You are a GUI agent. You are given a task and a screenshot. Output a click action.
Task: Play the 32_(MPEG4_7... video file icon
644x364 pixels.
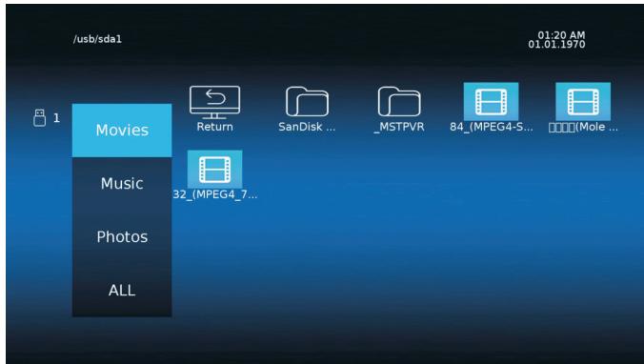[x=214, y=170]
